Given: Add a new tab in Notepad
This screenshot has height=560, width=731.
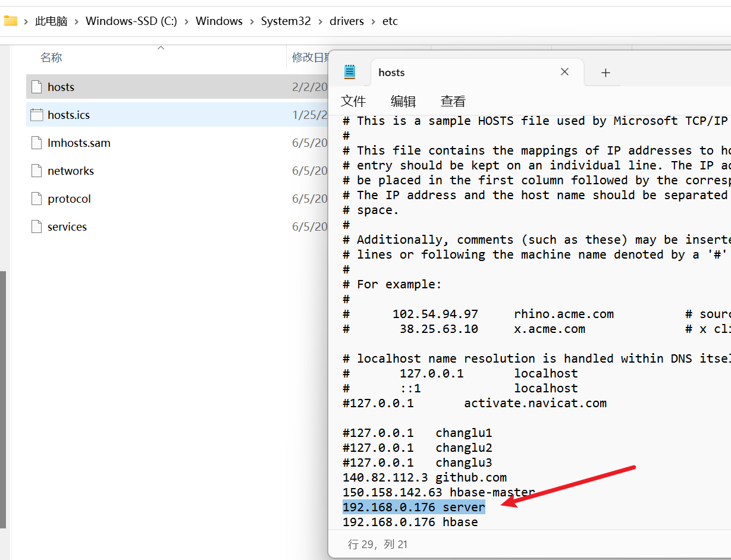Looking at the screenshot, I should (x=605, y=73).
